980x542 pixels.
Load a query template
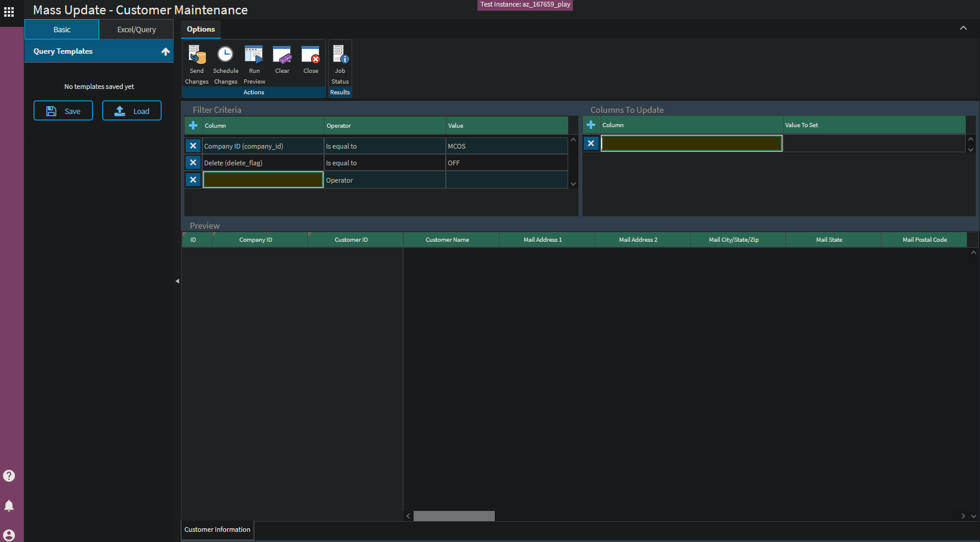point(132,111)
